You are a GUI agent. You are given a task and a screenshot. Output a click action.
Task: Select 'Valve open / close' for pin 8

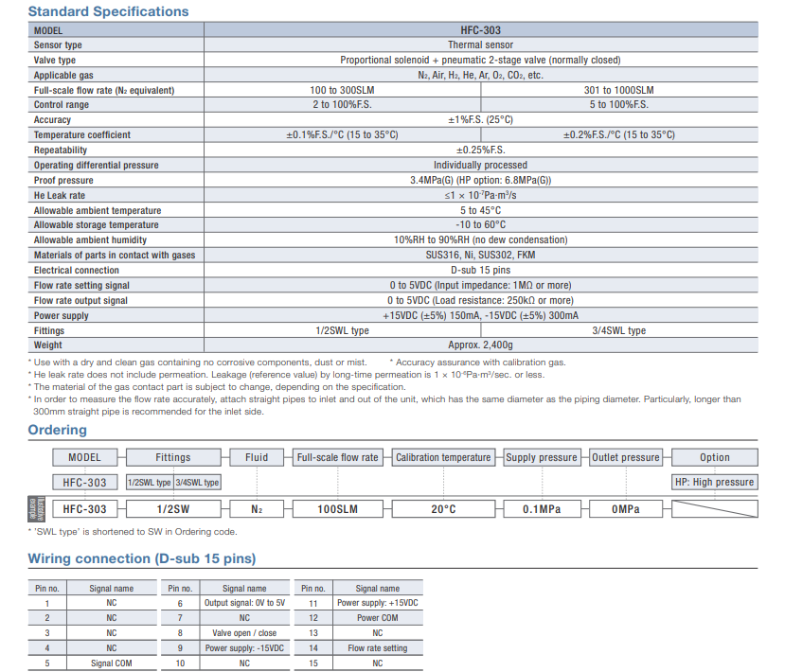coord(244,633)
